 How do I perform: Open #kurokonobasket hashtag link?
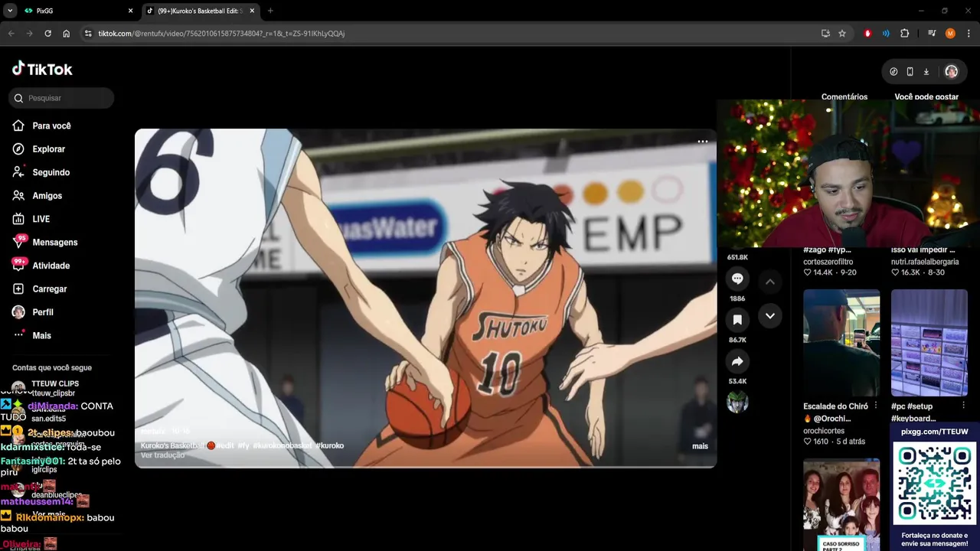pyautogui.click(x=282, y=445)
